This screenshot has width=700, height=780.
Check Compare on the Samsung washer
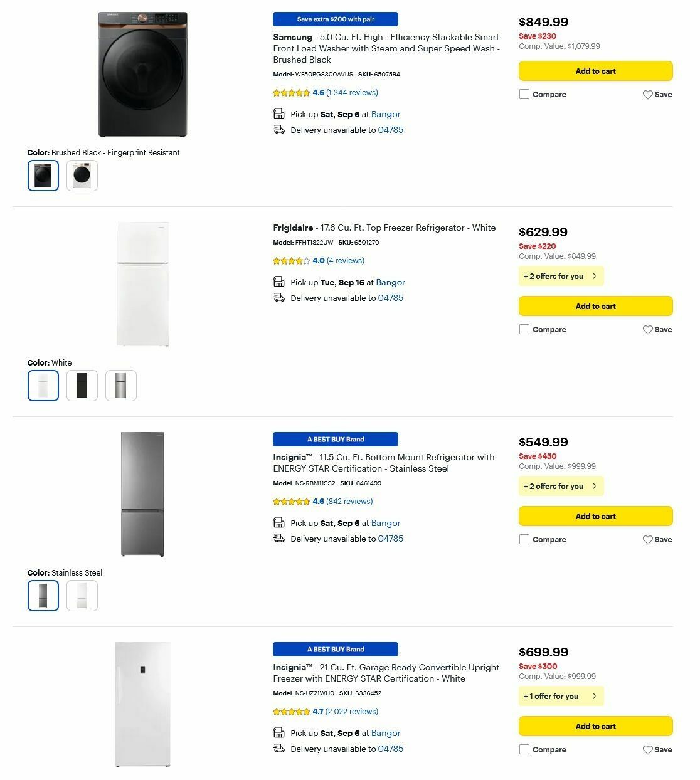pyautogui.click(x=524, y=94)
